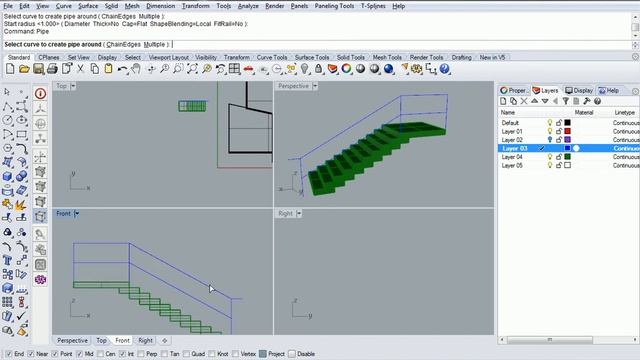Click the Print icon in the toolbar
The height and width of the screenshot is (360, 640).
pyautogui.click(x=52, y=69)
